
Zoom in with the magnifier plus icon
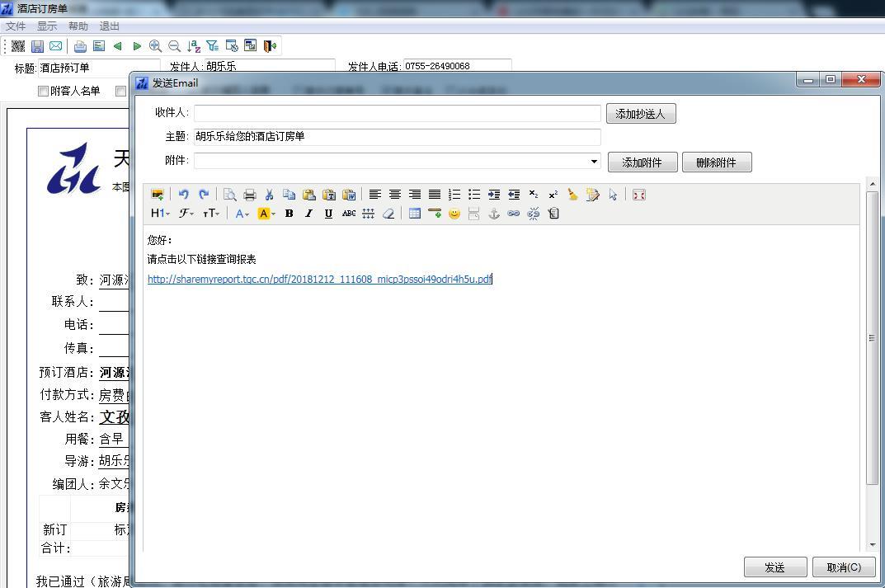pyautogui.click(x=155, y=46)
